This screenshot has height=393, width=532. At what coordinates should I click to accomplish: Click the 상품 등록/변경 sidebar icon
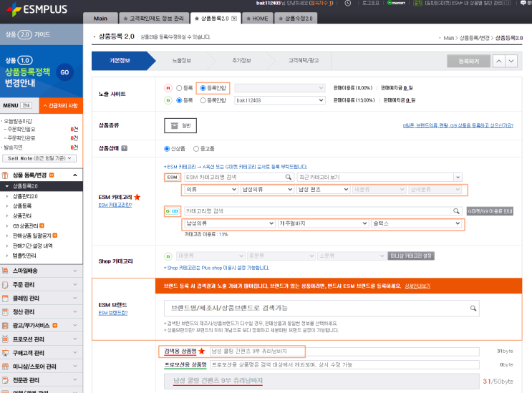[x=5, y=175]
